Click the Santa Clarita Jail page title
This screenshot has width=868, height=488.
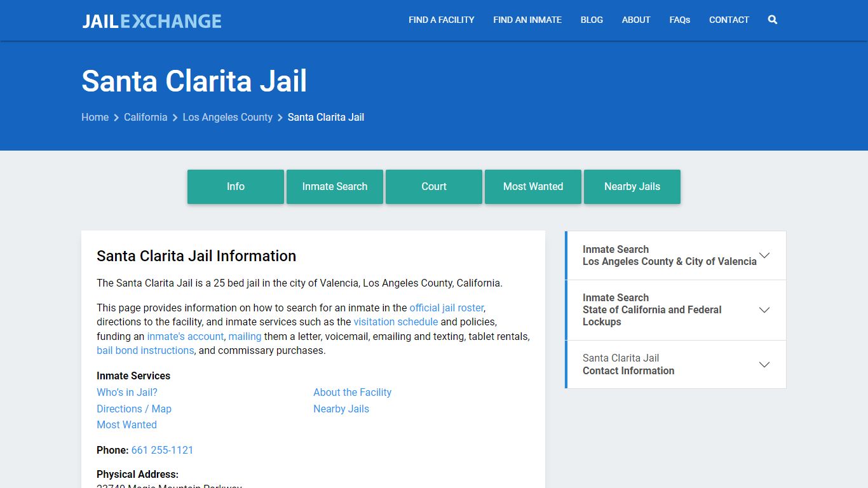coord(194,81)
